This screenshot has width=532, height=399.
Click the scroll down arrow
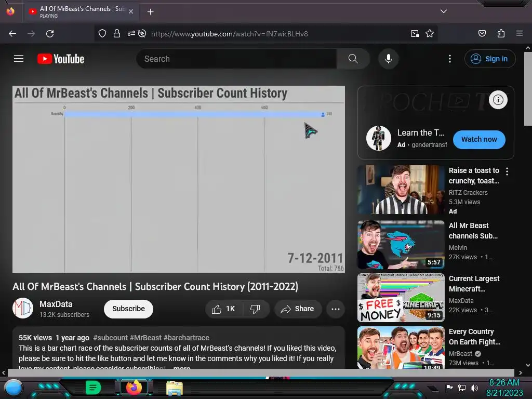click(x=528, y=365)
